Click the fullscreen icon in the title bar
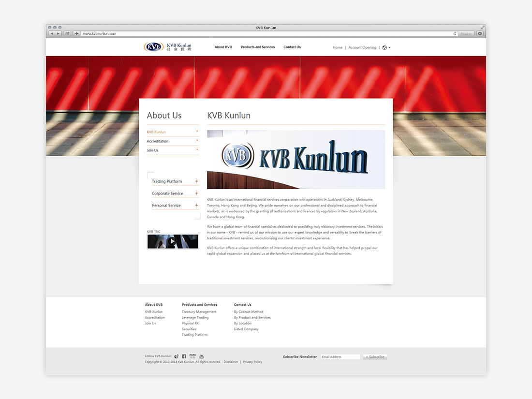 [483, 28]
